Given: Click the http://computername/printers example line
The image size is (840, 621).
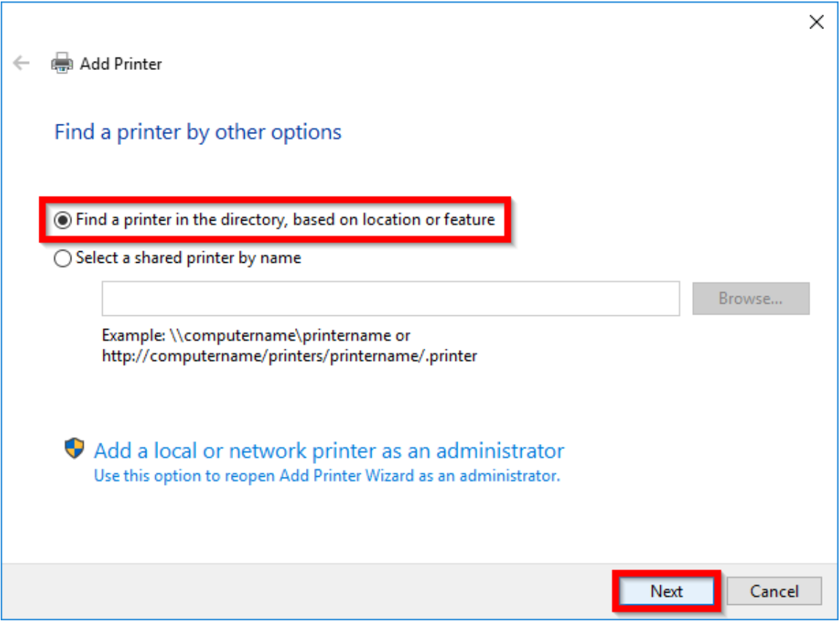Looking at the screenshot, I should (289, 357).
